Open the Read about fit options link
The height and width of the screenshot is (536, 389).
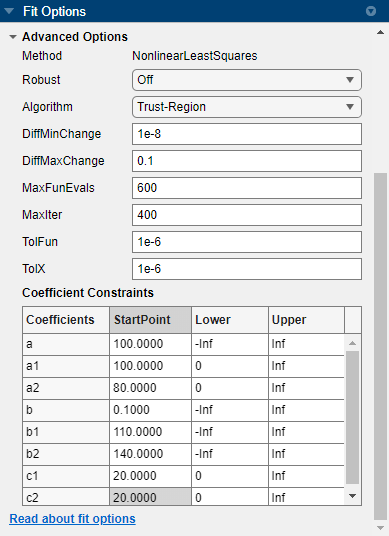[x=72, y=519]
